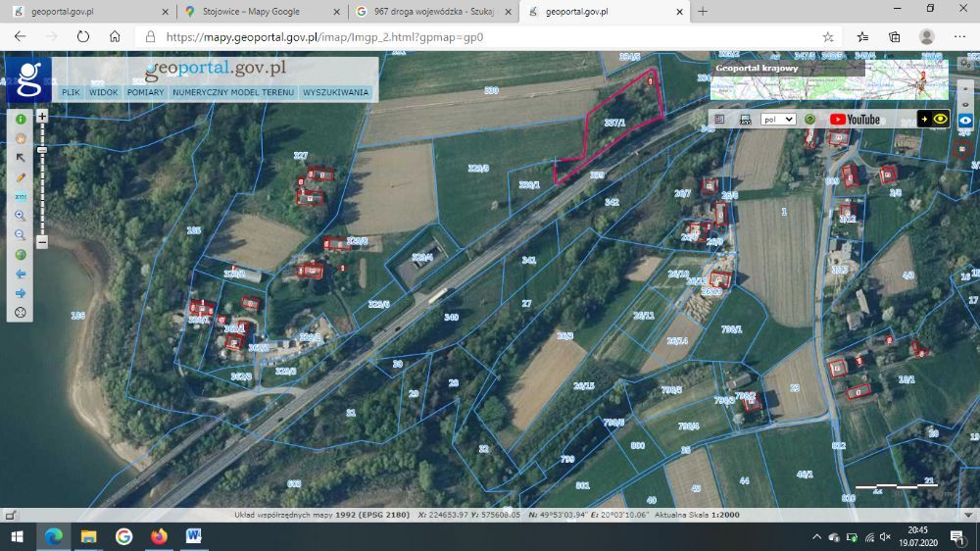The width and height of the screenshot is (980, 551).
Task: Click the status bar left corner icon
Action: coord(10,516)
